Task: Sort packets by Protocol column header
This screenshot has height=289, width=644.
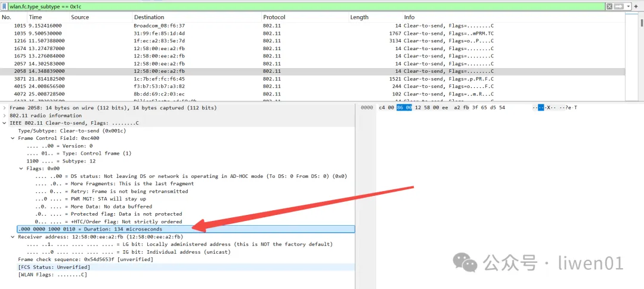Action: [x=274, y=17]
